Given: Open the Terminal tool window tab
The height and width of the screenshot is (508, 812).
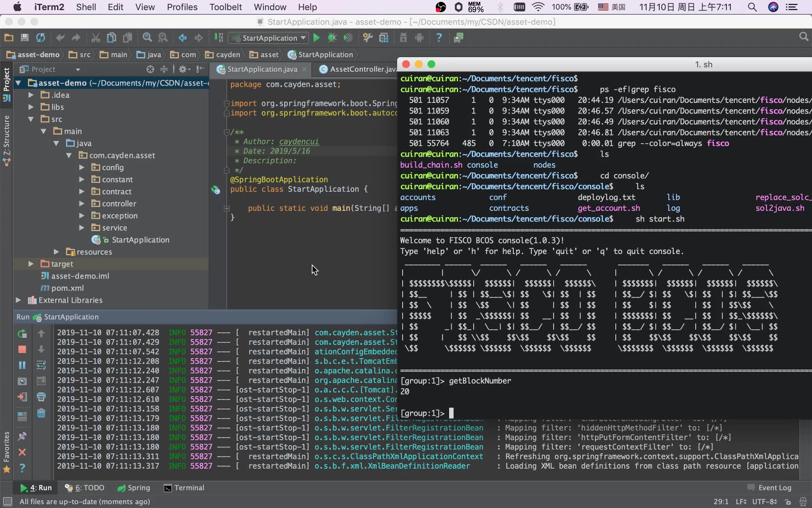Looking at the screenshot, I should click(x=184, y=488).
